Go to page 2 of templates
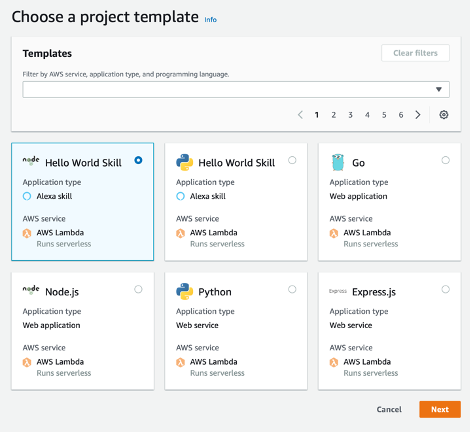The height and width of the screenshot is (432, 470). pyautogui.click(x=333, y=115)
